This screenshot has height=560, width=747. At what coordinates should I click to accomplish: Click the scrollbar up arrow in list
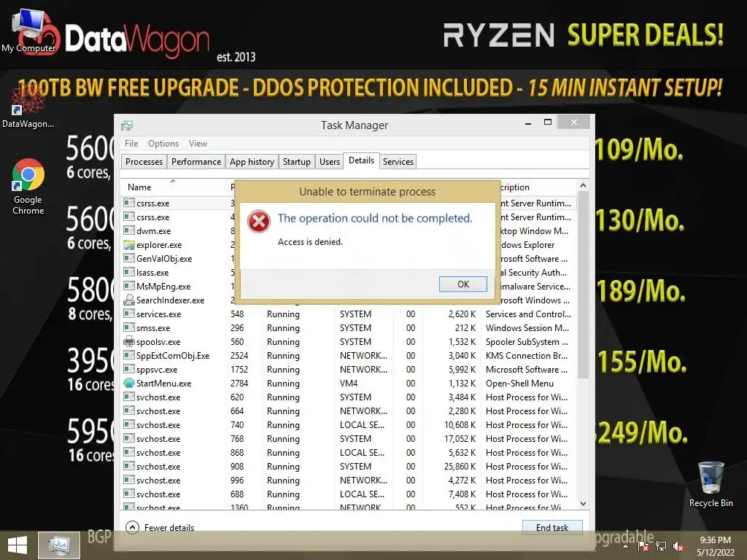click(x=583, y=186)
